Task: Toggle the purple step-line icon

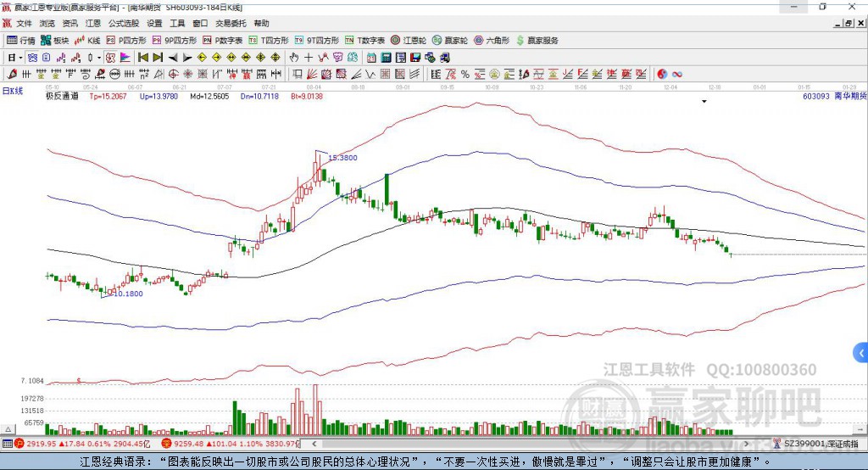Action: click(x=61, y=57)
